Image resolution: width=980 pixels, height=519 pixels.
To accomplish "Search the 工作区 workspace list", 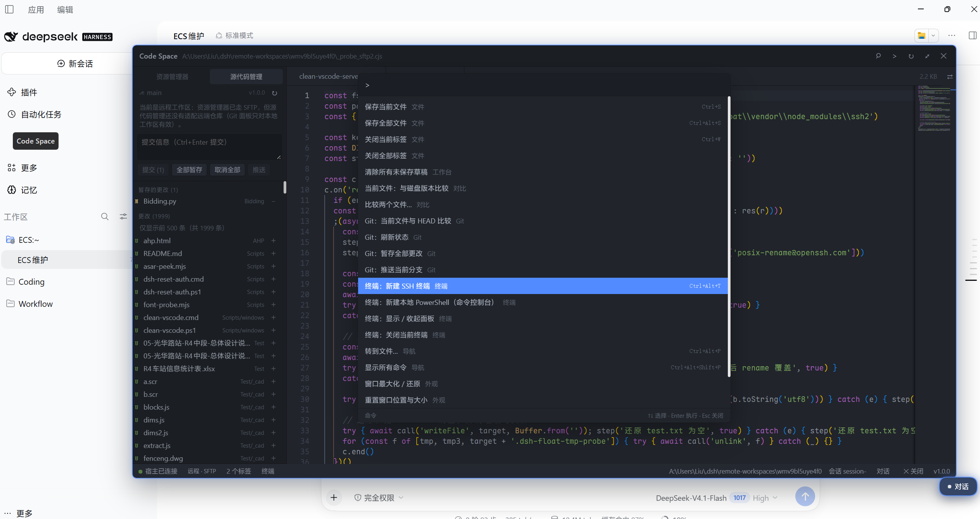I will click(105, 216).
